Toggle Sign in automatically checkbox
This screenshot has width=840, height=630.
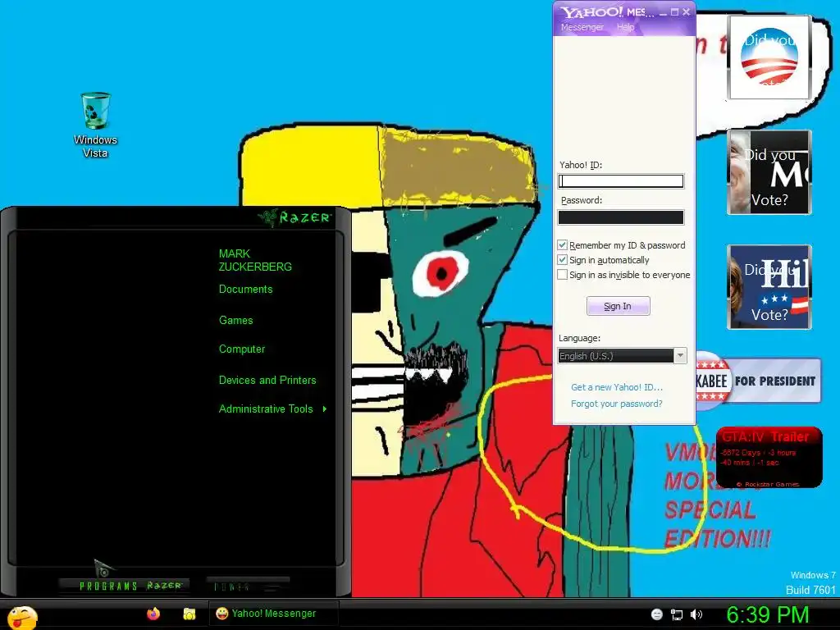563,260
